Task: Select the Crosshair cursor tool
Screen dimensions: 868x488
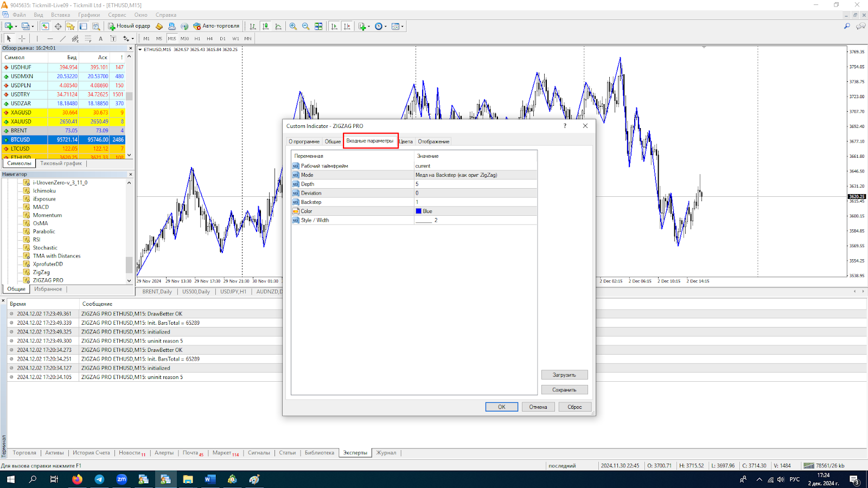Action: click(22, 38)
